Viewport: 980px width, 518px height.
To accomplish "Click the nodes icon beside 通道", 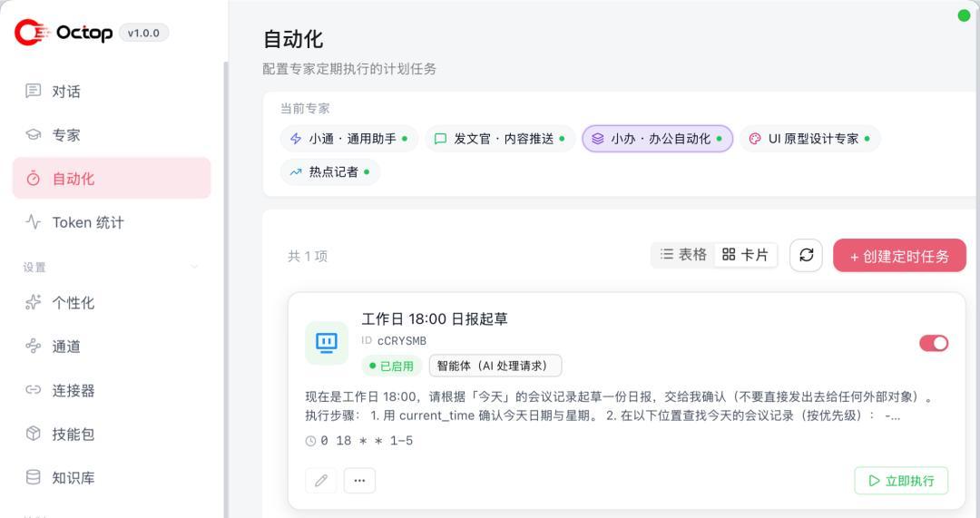I will [34, 347].
